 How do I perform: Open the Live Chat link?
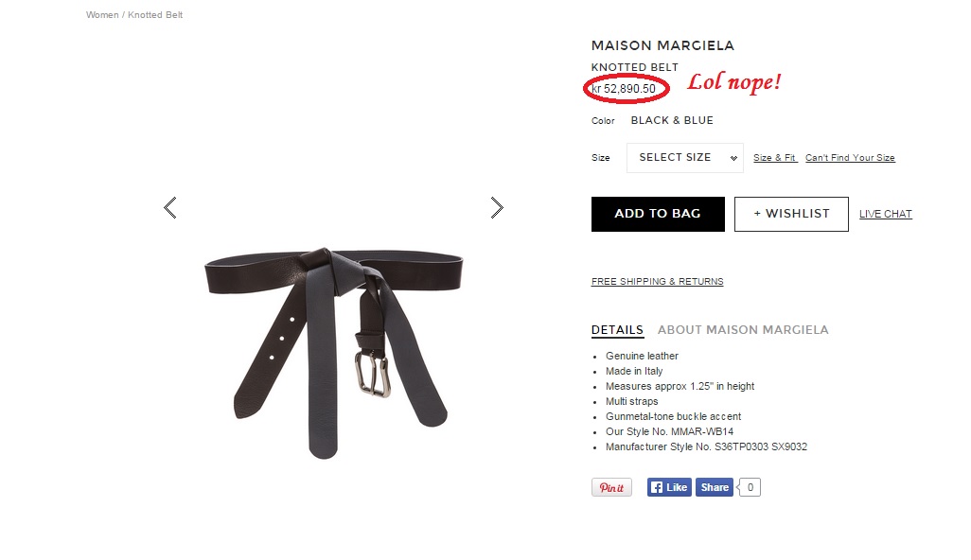[886, 214]
